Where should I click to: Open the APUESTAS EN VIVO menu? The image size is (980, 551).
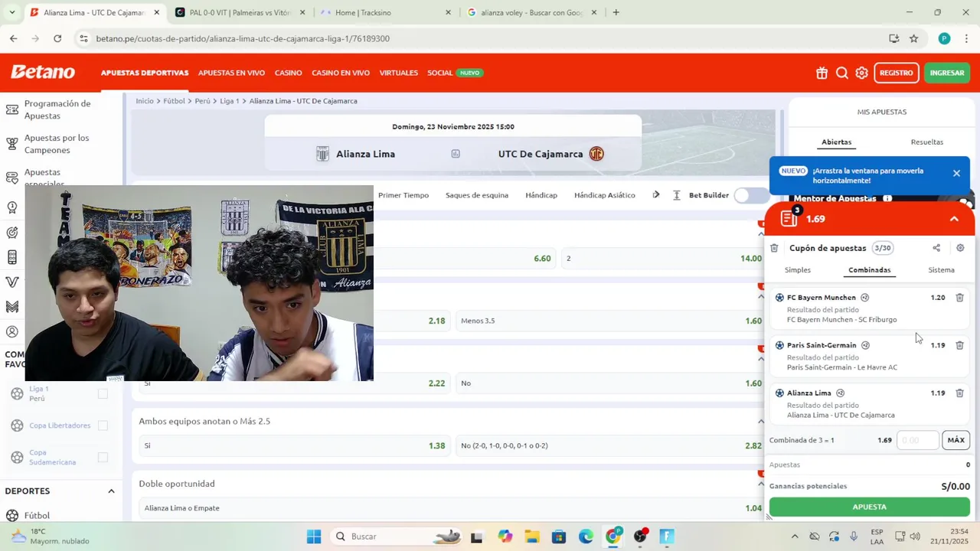(x=231, y=73)
